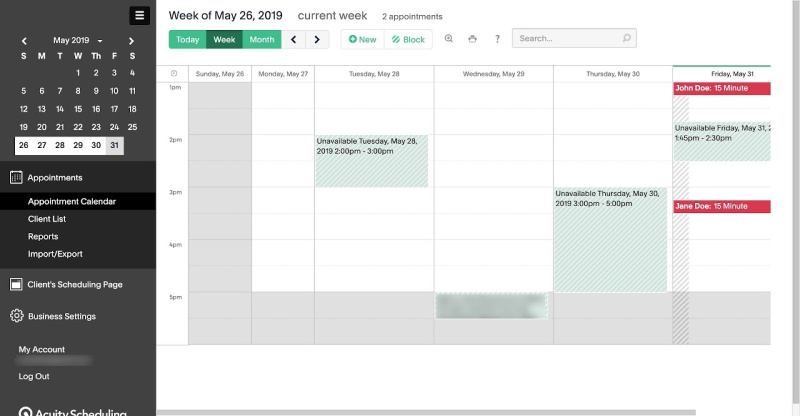
Task: Click the Today button
Action: pos(187,39)
